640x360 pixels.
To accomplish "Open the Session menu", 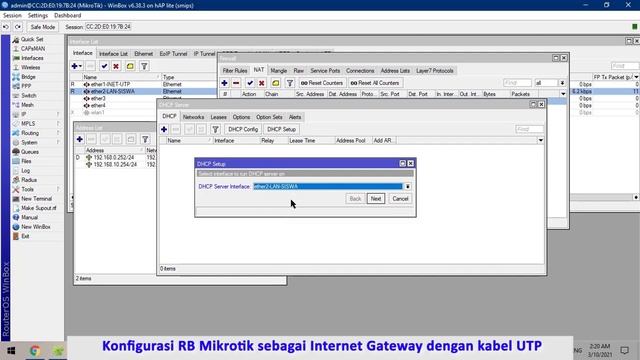I will (x=12, y=16).
